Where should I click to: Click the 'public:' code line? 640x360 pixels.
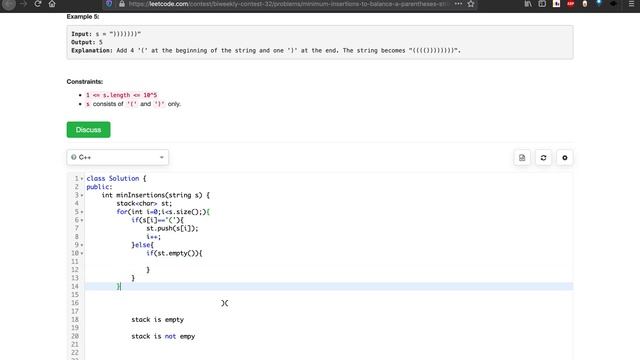pos(99,187)
